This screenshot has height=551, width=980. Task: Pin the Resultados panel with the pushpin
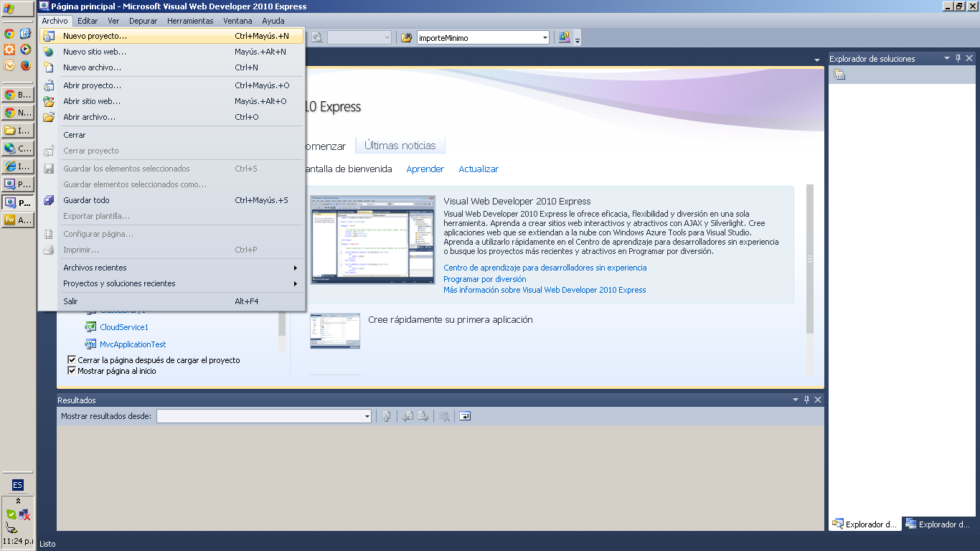point(806,400)
